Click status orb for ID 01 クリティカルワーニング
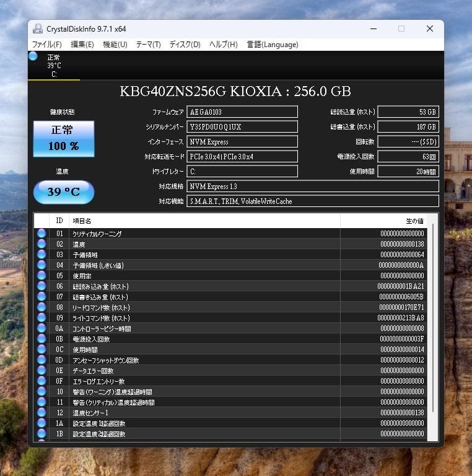This screenshot has height=476, width=472. (42, 233)
